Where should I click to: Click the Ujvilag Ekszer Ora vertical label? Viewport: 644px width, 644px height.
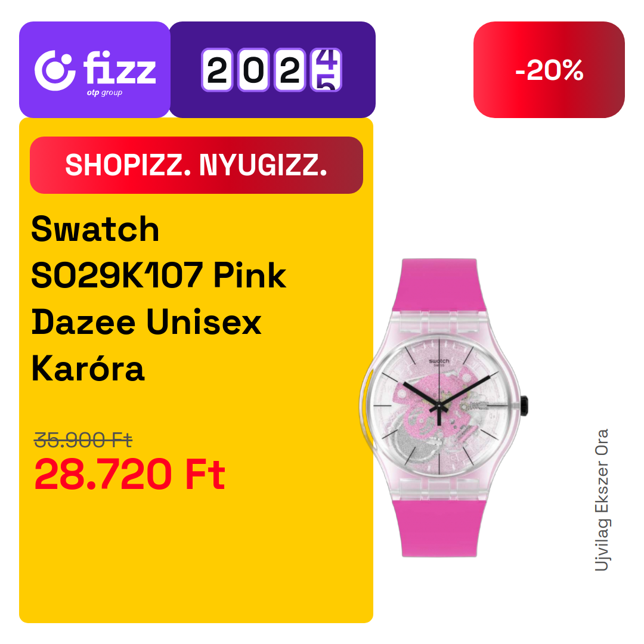602,500
